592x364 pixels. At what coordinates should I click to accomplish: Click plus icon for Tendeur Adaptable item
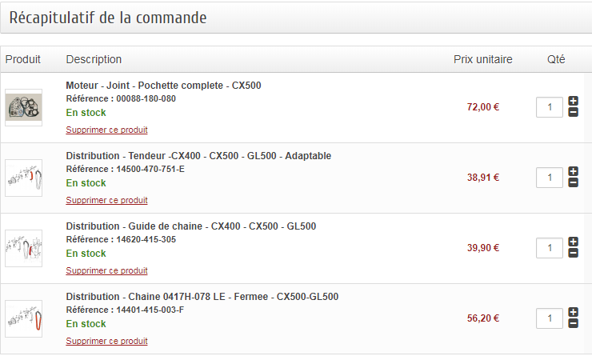(573, 171)
